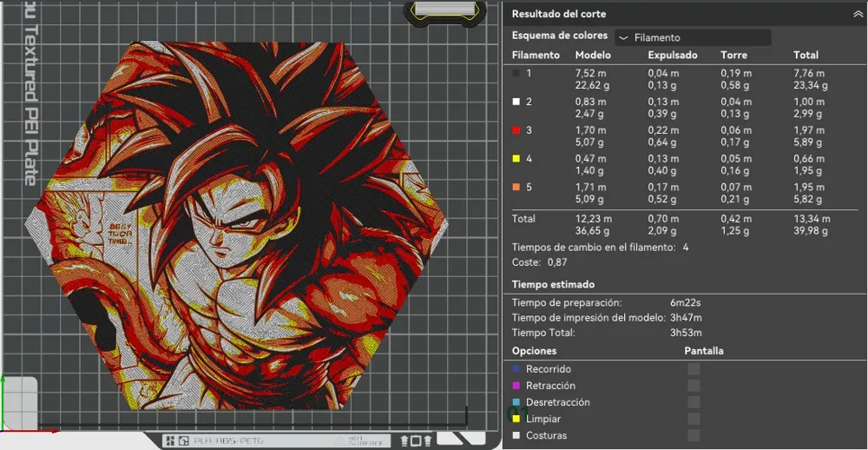Click filament 5 orange color swatch
868x450 pixels.
point(516,187)
